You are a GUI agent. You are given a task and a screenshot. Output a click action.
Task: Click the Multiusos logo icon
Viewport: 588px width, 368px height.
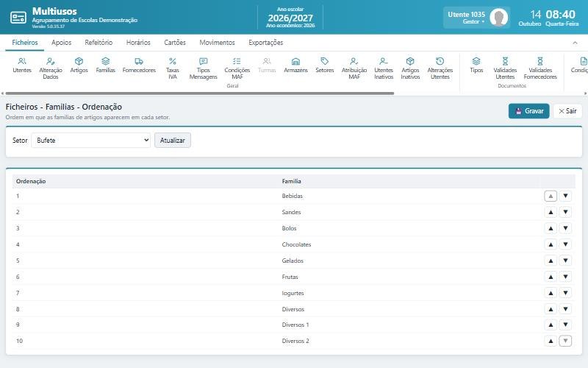tap(18, 17)
